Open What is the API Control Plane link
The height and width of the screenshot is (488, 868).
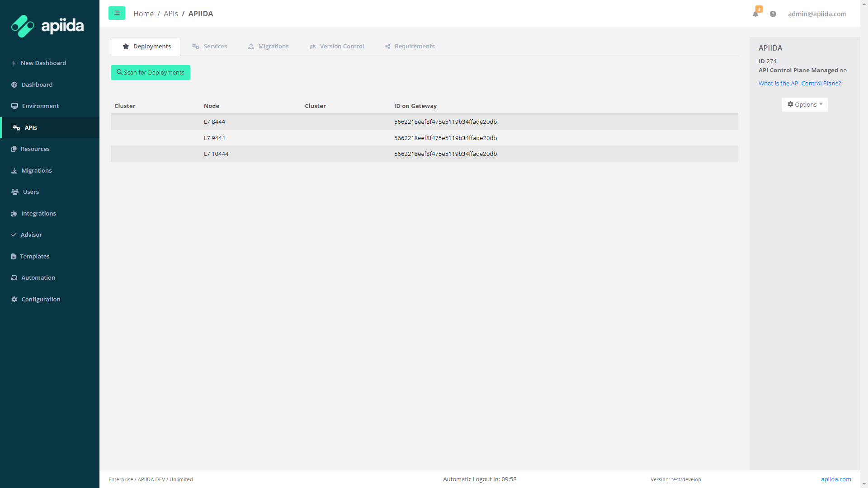[x=799, y=83]
